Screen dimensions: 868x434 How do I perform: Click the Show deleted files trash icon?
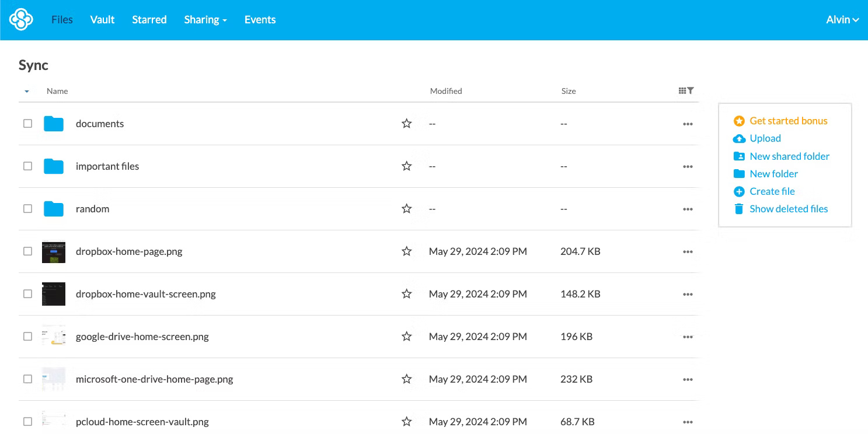tap(739, 208)
